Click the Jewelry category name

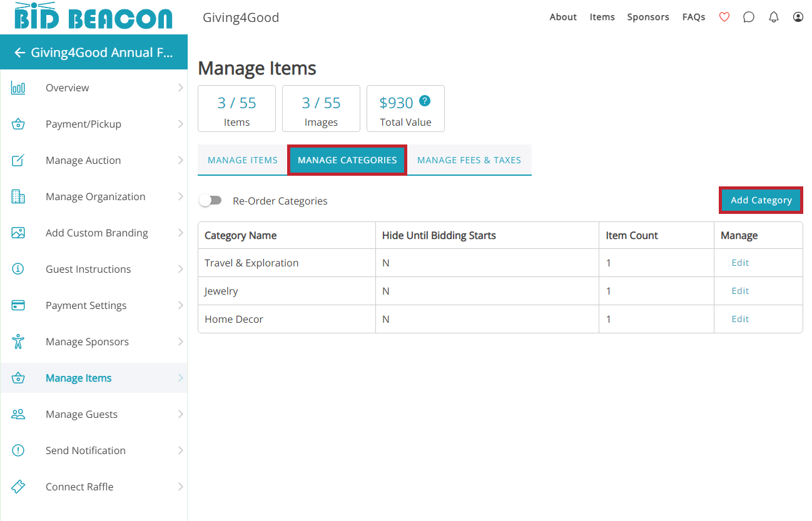221,291
